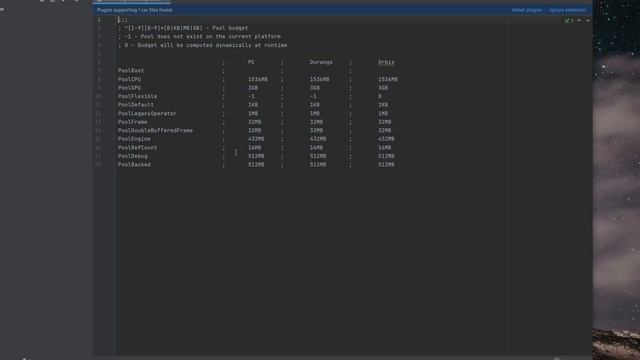Select the PoolBacked entry
This screenshot has width=640, height=360.
134,165
